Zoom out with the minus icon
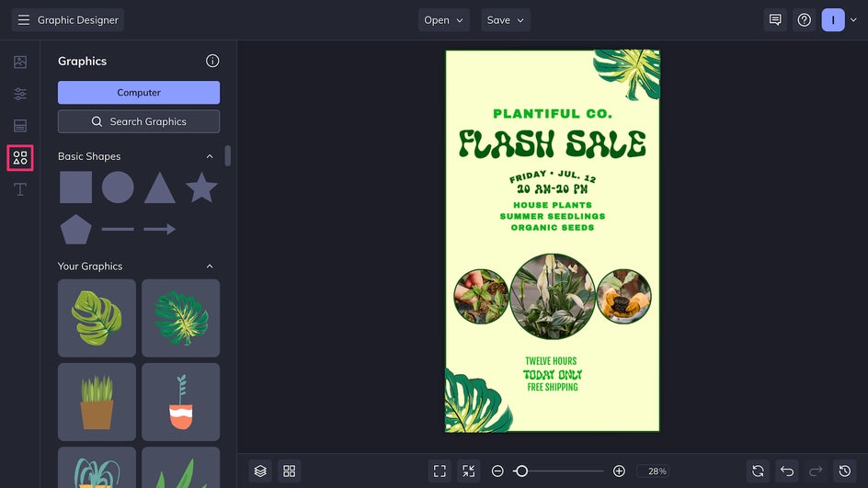 tap(497, 471)
